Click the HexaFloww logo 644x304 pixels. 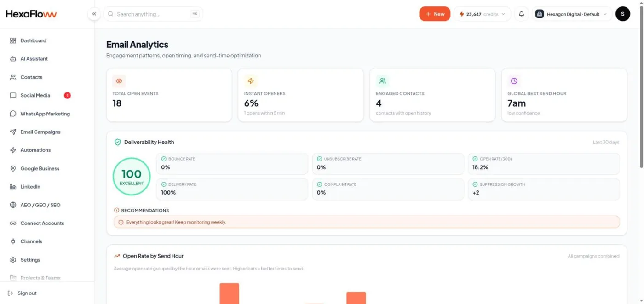[x=31, y=14]
